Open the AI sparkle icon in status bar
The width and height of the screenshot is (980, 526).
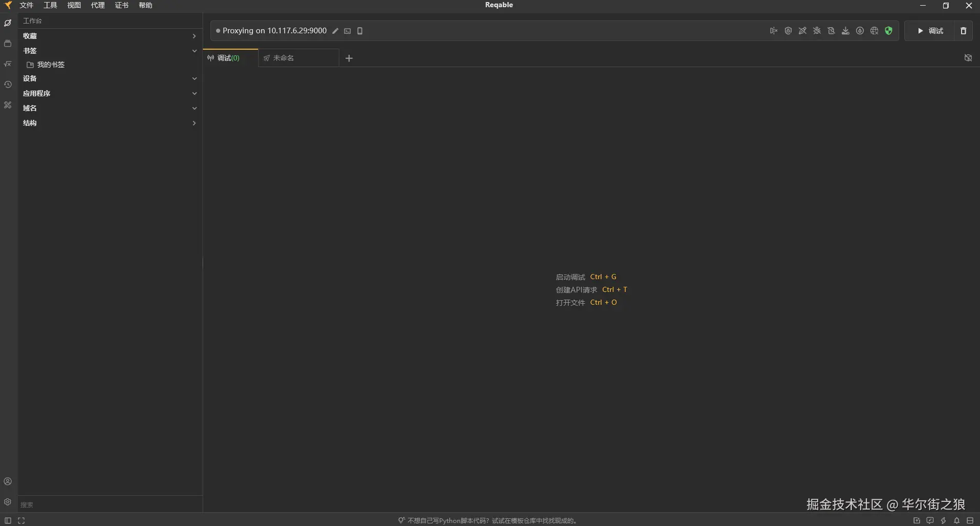(x=917, y=520)
